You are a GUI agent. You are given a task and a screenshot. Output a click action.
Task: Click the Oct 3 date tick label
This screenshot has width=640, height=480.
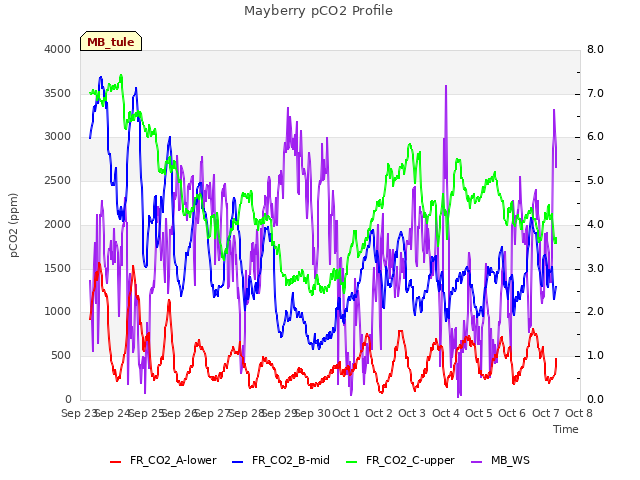pos(412,413)
